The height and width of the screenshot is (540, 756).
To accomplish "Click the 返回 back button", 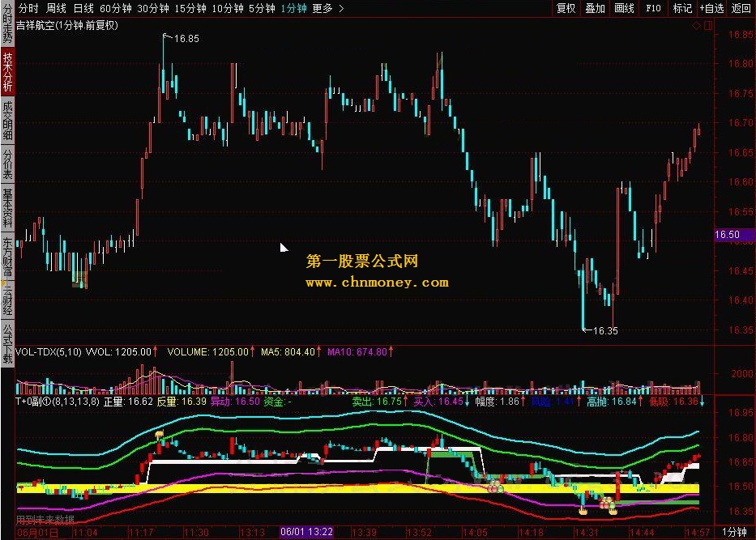I will 741,8.
